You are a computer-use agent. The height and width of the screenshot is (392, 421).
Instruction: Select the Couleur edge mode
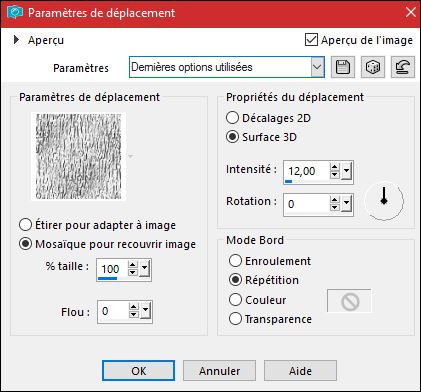pyautogui.click(x=235, y=299)
